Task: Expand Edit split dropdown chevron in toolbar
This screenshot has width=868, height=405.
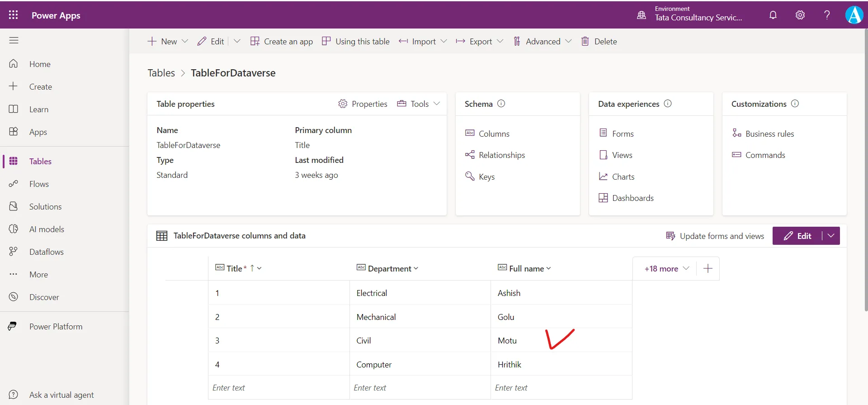Action: click(x=237, y=41)
